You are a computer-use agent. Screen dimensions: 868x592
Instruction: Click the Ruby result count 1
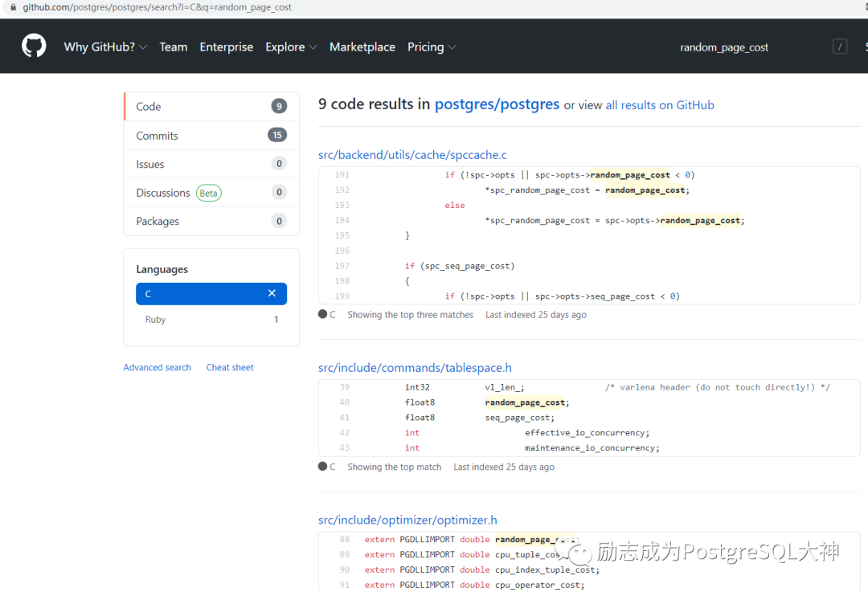point(276,319)
